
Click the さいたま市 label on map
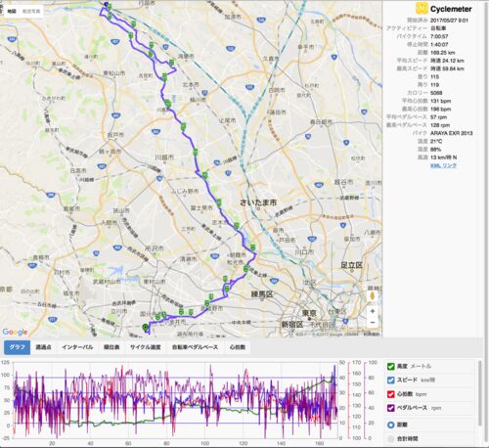258,202
